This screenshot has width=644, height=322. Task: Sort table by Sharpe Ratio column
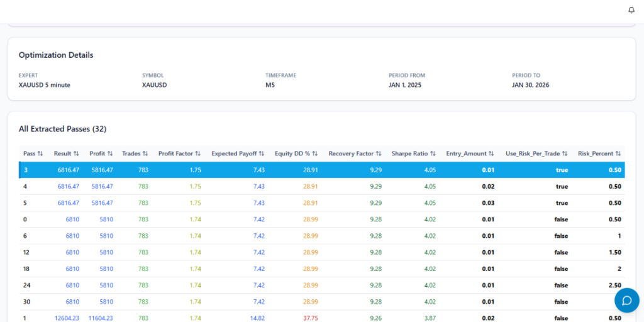coord(414,153)
